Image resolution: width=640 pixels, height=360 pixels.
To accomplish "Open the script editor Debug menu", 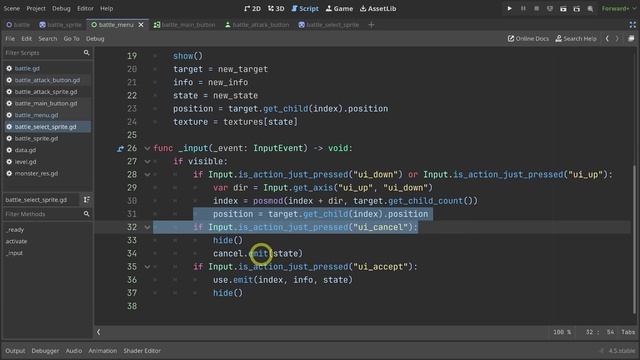I will click(x=95, y=39).
